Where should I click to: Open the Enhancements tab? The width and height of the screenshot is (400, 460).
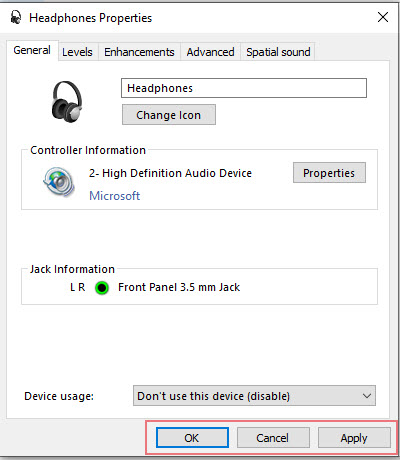click(x=139, y=52)
